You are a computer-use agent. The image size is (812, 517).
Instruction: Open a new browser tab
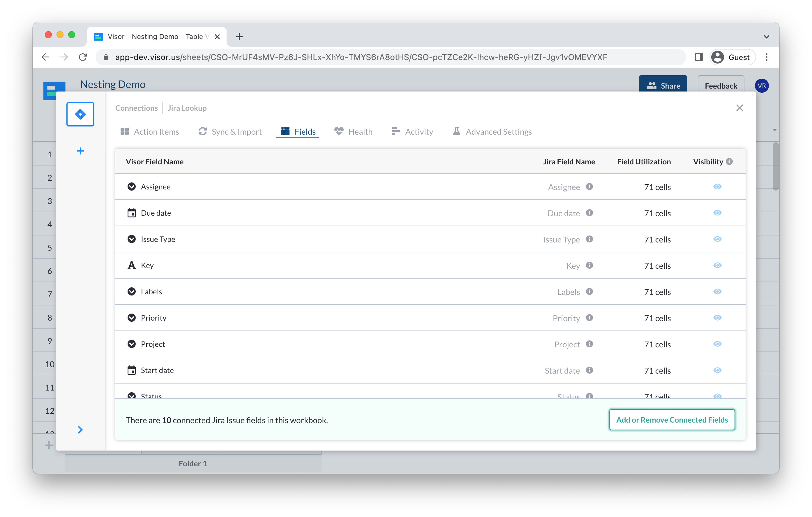point(239,36)
